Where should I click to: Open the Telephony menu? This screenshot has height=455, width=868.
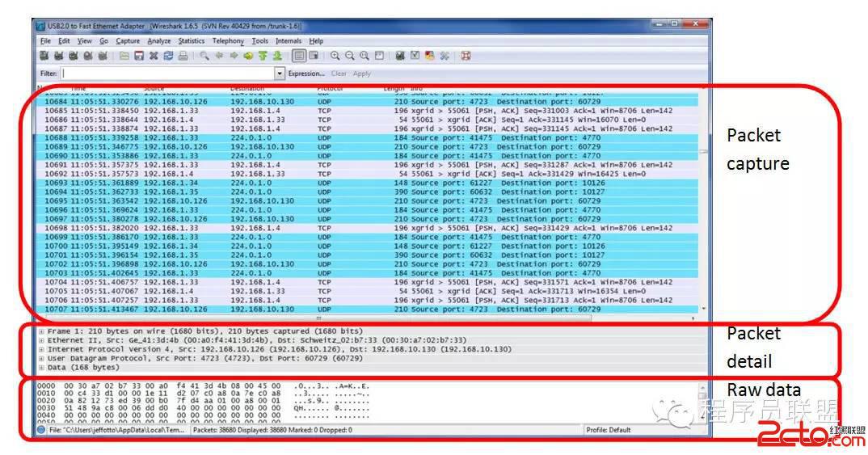[x=228, y=41]
